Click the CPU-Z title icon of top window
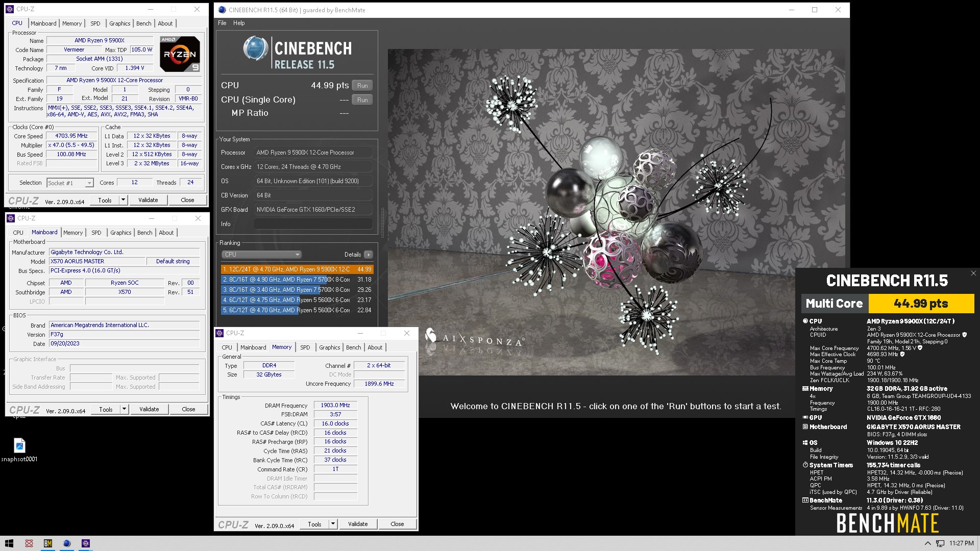 coord(10,9)
